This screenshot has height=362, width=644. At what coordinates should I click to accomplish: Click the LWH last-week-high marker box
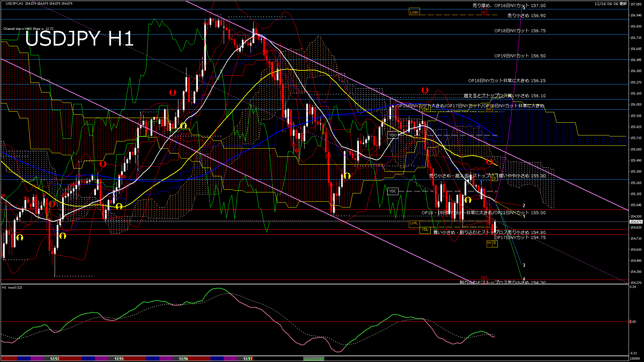coord(415,12)
